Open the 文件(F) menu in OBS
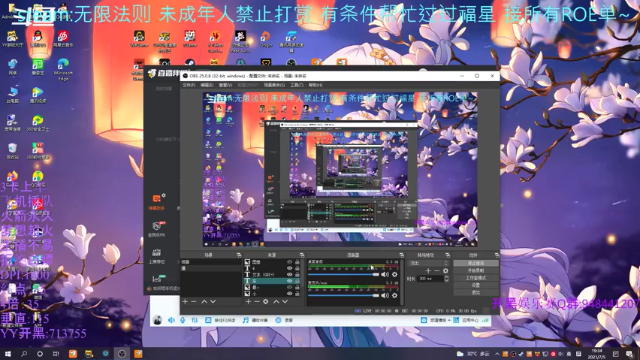640x360 pixels. click(x=189, y=85)
